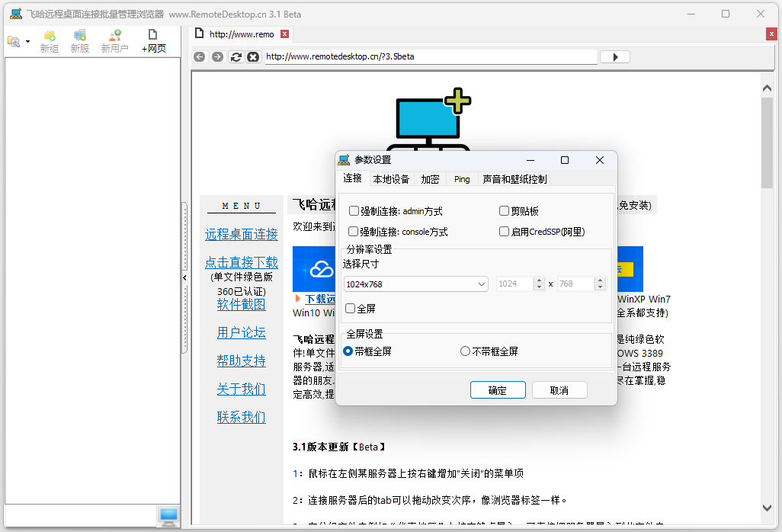
Task: Go forward with the browser forward arrow
Action: 217,57
